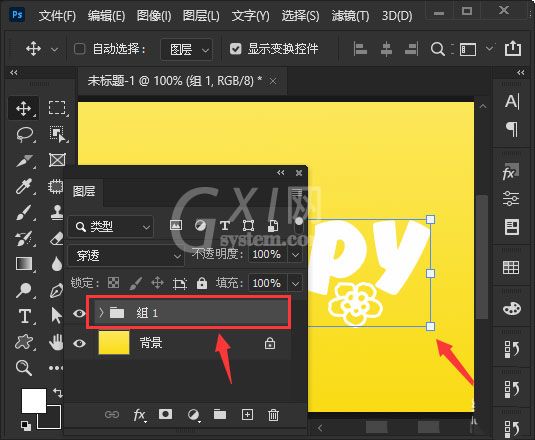Toggle the Auto-Select checkbox
This screenshot has height=440, width=535.
click(x=79, y=49)
